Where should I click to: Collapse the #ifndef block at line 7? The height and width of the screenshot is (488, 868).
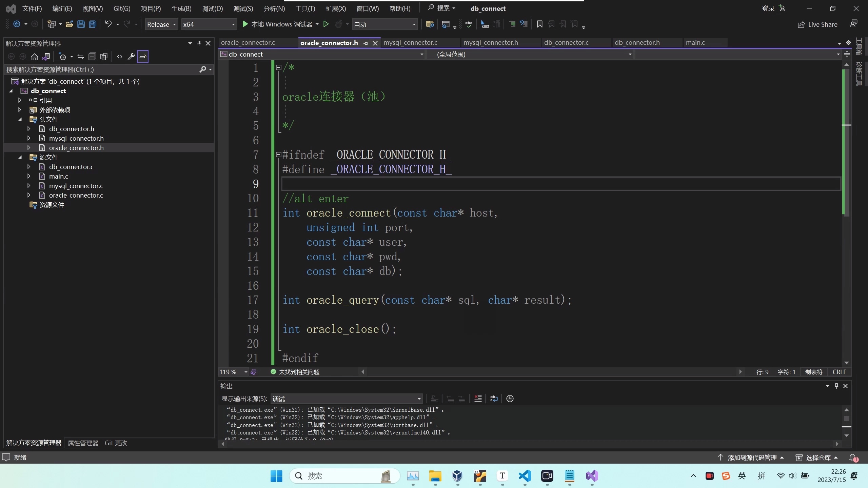[279, 155]
